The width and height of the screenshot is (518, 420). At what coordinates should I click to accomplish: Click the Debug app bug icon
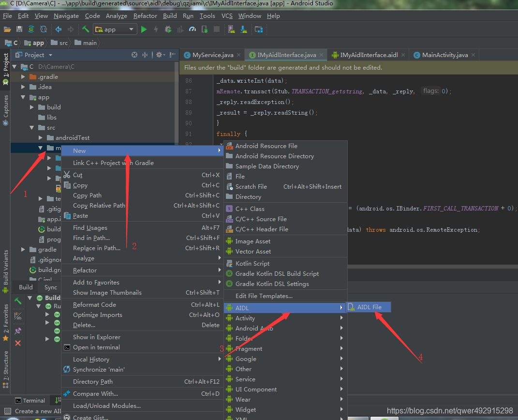coord(168,30)
